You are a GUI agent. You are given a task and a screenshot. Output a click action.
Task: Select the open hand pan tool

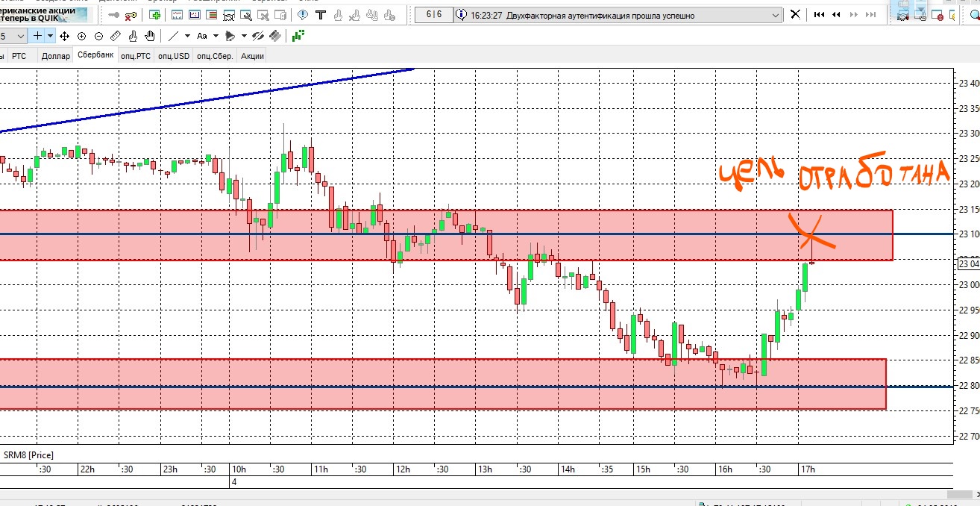pyautogui.click(x=150, y=36)
